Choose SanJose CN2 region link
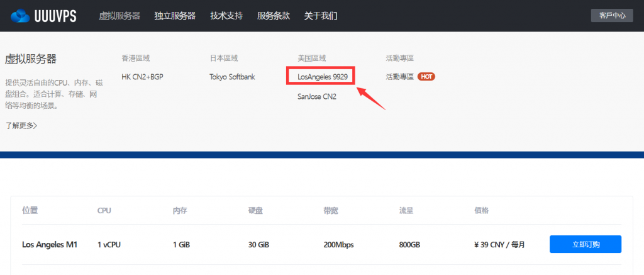The image size is (644, 275). [x=317, y=97]
